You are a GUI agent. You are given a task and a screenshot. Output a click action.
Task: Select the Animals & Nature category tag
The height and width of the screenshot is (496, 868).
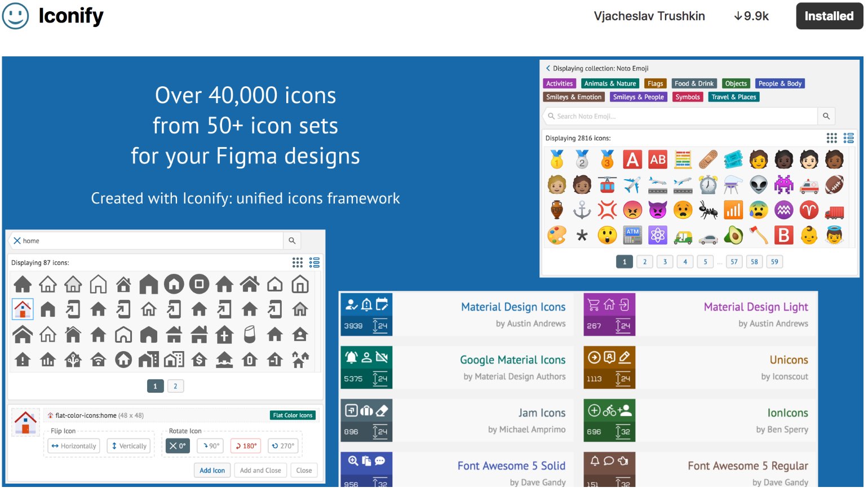coord(610,83)
